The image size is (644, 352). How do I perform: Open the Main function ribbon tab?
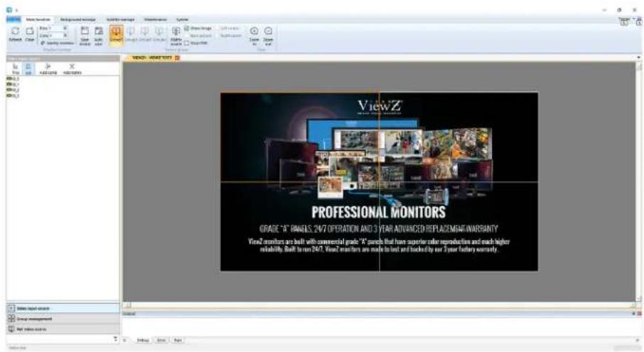[38, 19]
